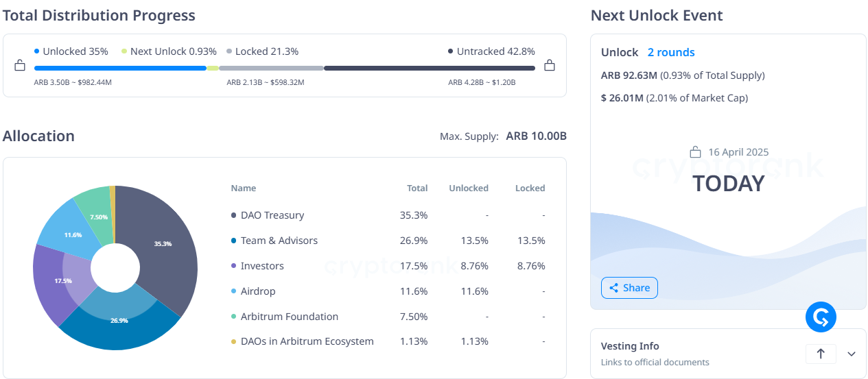Click the Airdrop legend dot

(x=234, y=292)
